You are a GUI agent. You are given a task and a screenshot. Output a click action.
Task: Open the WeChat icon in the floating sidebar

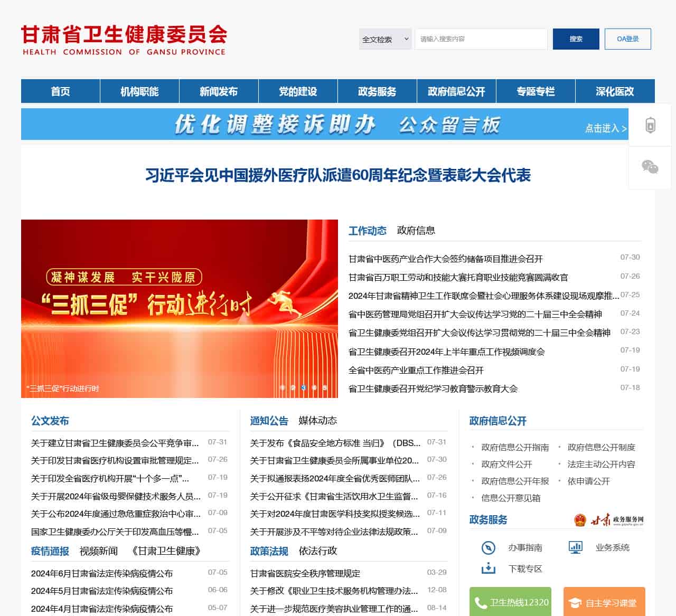[649, 168]
